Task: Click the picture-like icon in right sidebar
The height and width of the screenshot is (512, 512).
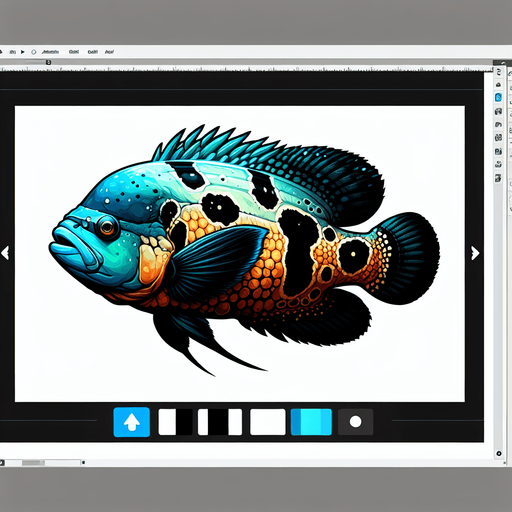Action: [x=498, y=151]
